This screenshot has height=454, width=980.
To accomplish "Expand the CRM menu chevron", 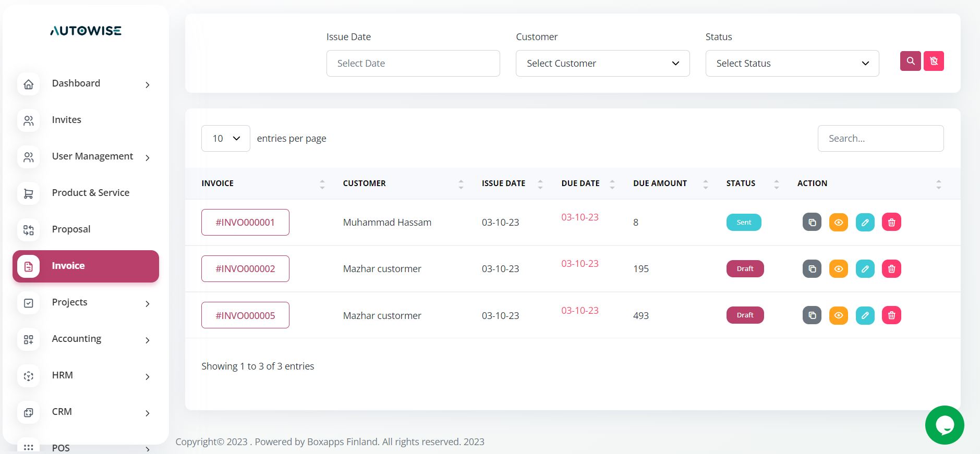I will coord(148,413).
